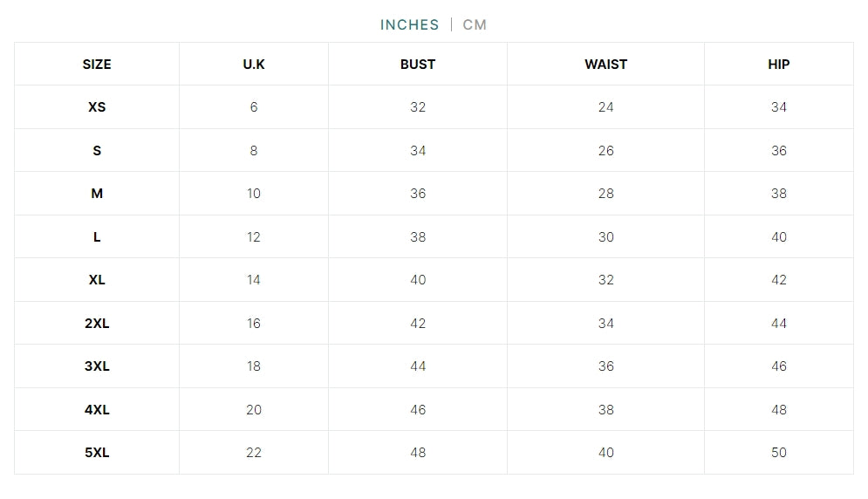The width and height of the screenshot is (868, 499).
Task: Switch to the CM unit tab
Action: 475,24
